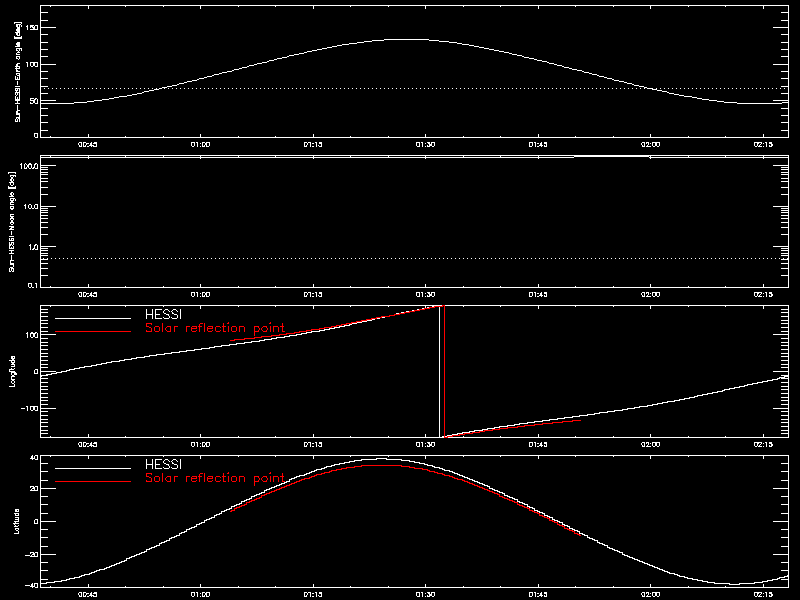Select the white HESSI legend line in Latitude plot
This screenshot has height=600, width=800.
point(93,468)
